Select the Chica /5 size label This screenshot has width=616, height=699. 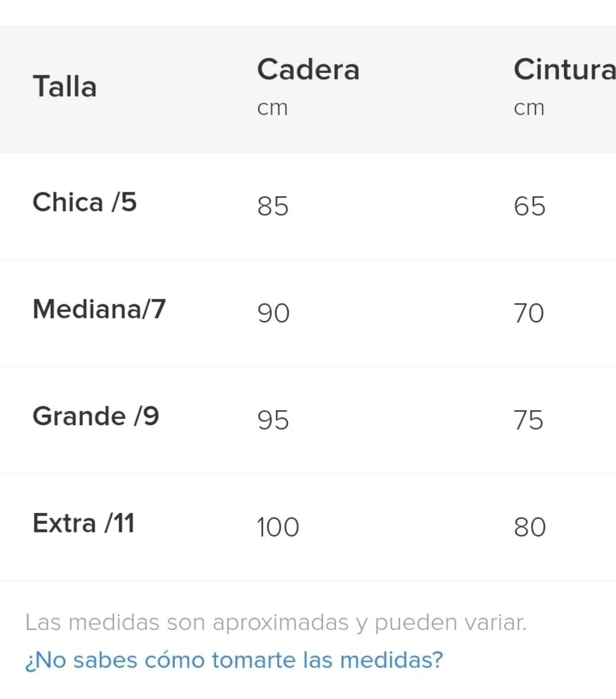(x=85, y=203)
